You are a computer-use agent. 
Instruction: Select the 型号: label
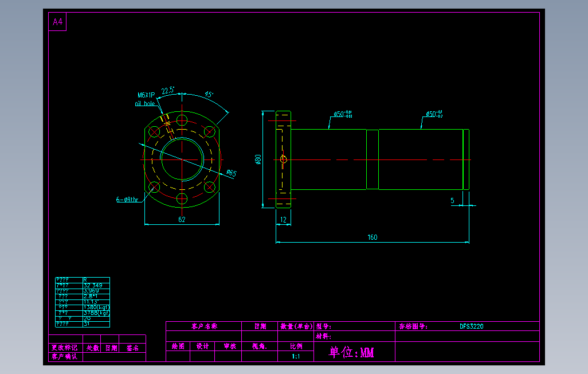(x=323, y=326)
